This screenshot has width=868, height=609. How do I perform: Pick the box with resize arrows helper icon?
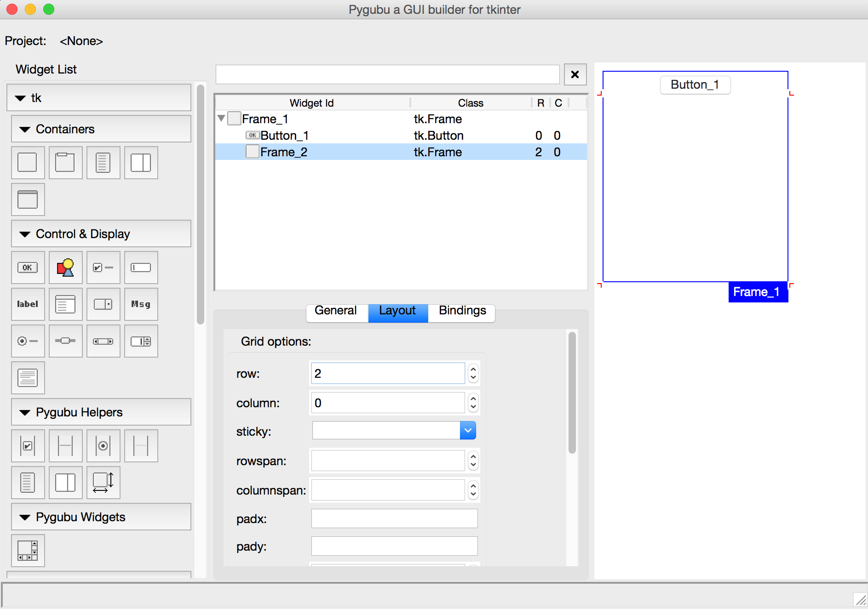click(x=103, y=483)
